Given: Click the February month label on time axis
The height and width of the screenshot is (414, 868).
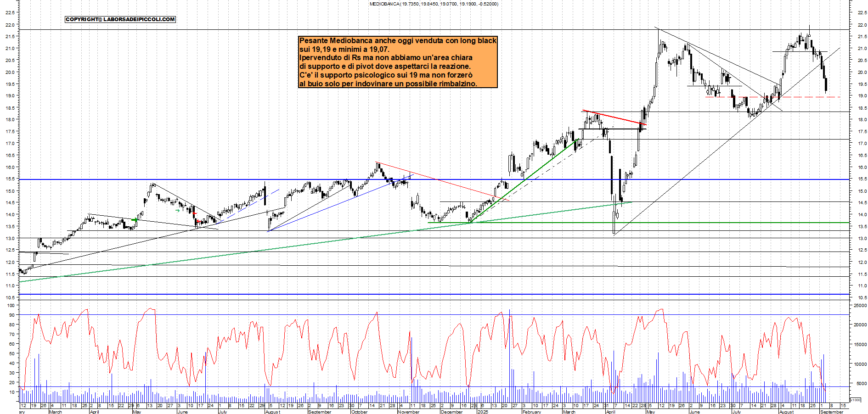Looking at the screenshot, I should [x=532, y=412].
